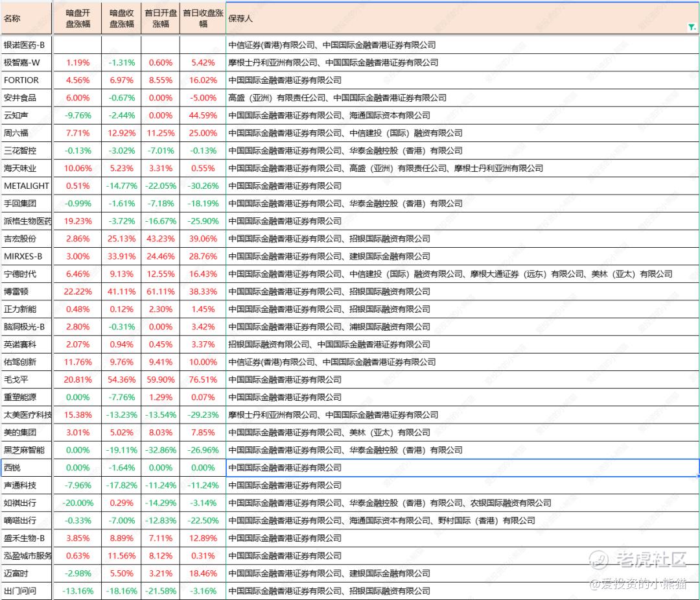Select the 安井食品 name cell
This screenshot has height=600, width=700.
[x=27, y=98]
